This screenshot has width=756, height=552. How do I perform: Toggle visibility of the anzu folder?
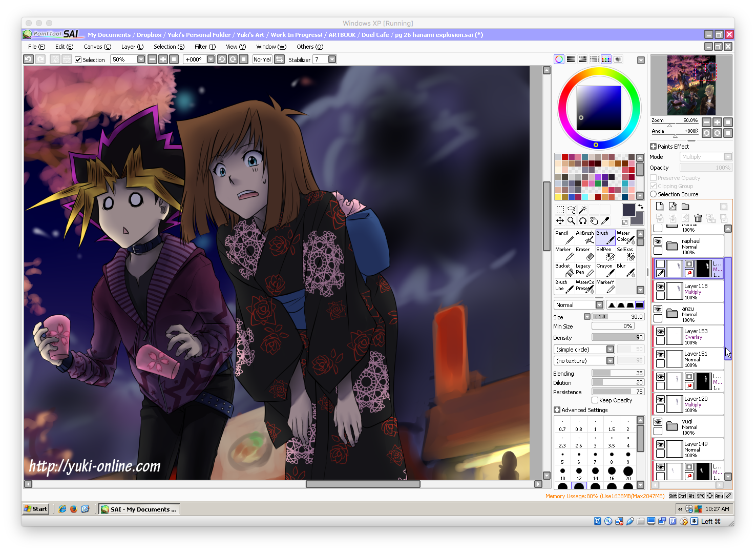658,310
